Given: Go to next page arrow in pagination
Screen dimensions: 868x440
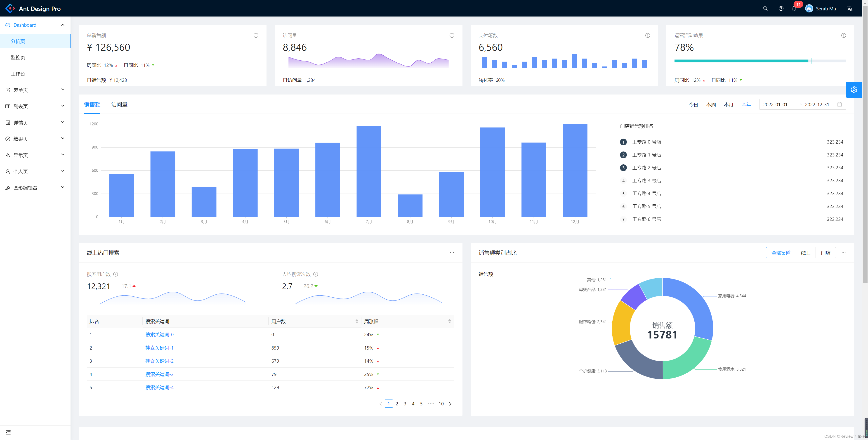Looking at the screenshot, I should click(x=450, y=404).
